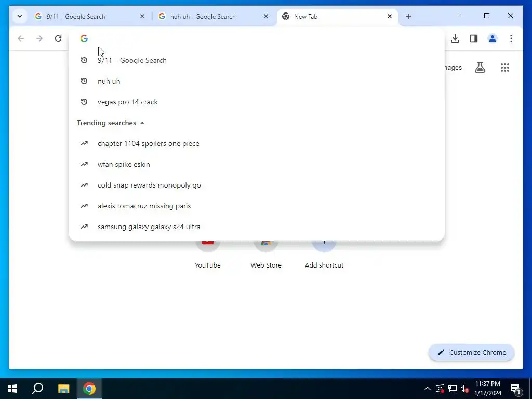Select the 9/11 - Google Search suggestion
Screen dimensions: 532x399
[257, 60]
